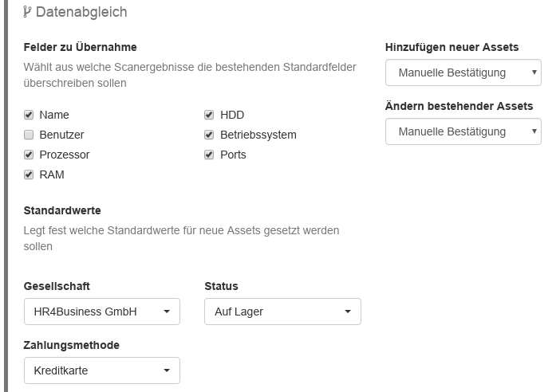
Task: Click the Datenabgleich branch icon
Action: pyautogui.click(x=28, y=13)
